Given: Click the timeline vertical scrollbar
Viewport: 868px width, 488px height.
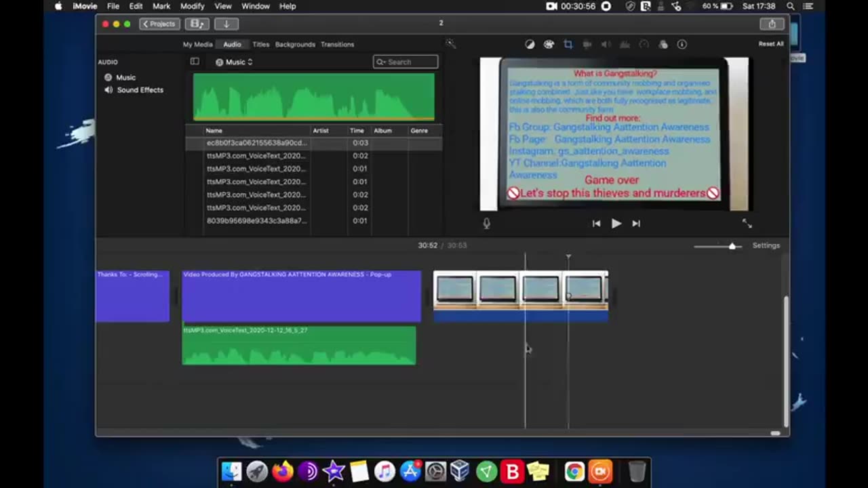Looking at the screenshot, I should click(786, 363).
